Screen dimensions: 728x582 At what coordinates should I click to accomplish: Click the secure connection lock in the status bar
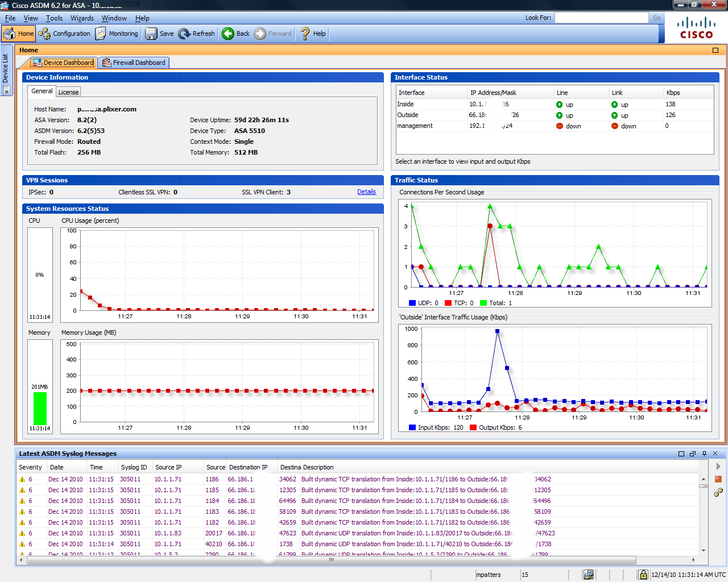tap(643, 575)
